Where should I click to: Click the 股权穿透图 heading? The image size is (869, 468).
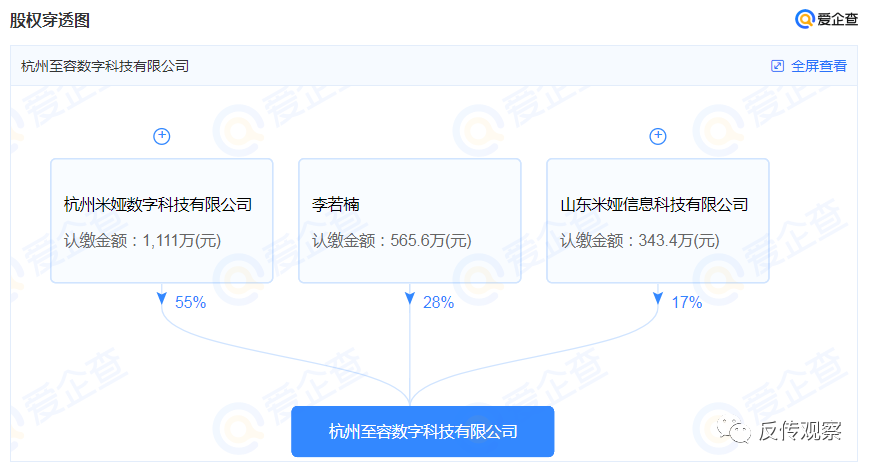pos(50,21)
